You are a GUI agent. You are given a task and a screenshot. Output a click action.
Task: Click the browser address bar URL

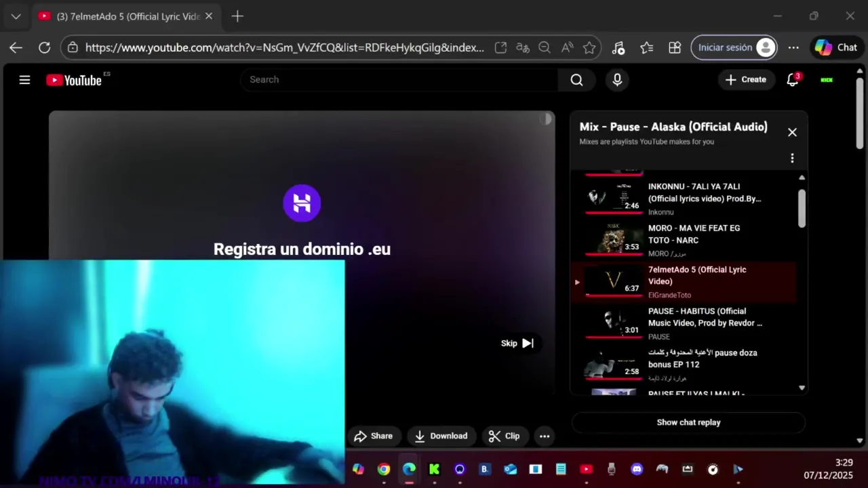(284, 47)
